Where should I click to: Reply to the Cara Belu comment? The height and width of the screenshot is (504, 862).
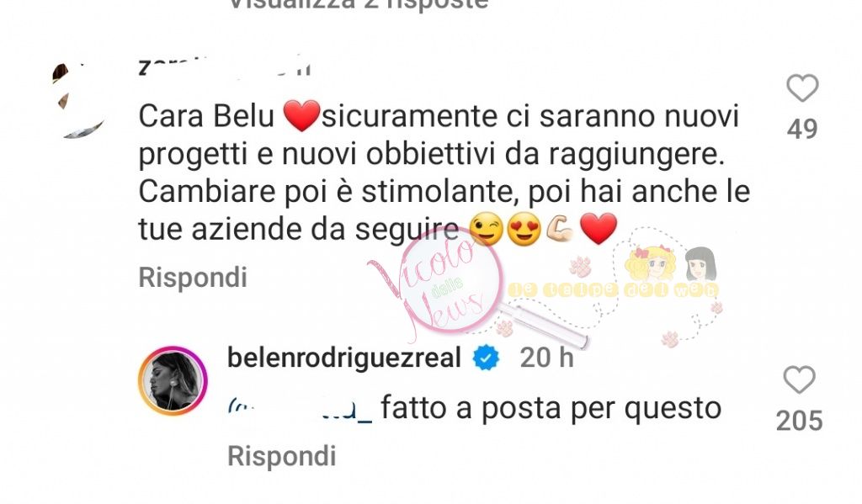click(193, 277)
